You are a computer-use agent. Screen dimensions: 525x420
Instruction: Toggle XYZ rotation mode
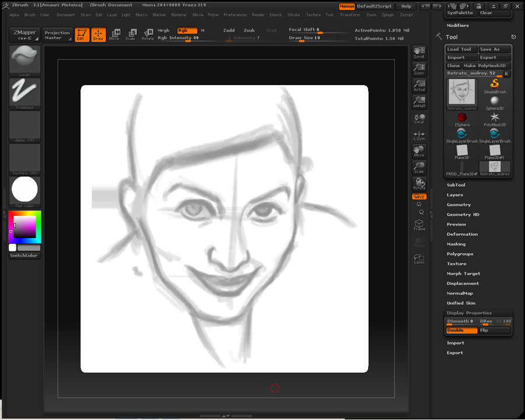click(x=419, y=197)
